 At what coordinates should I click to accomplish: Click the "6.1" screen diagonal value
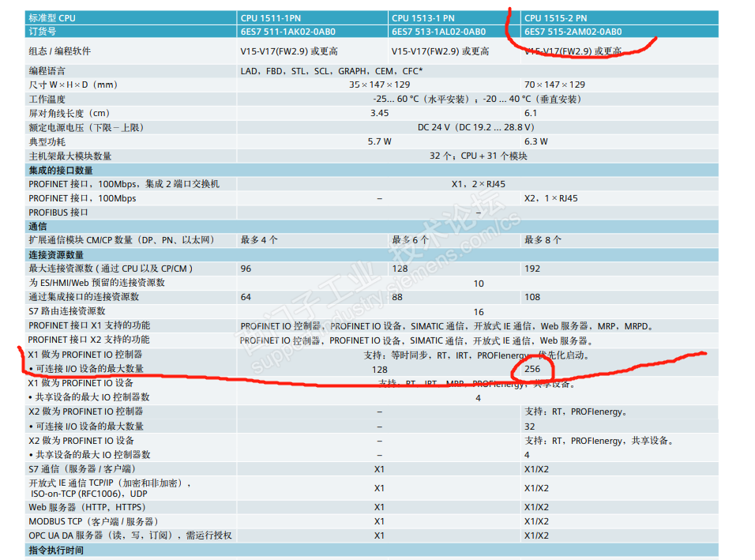tap(531, 113)
